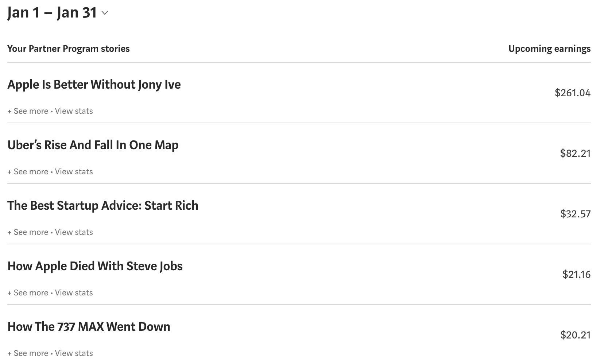Expand See more under Uber's Rise And Fall

coord(28,172)
